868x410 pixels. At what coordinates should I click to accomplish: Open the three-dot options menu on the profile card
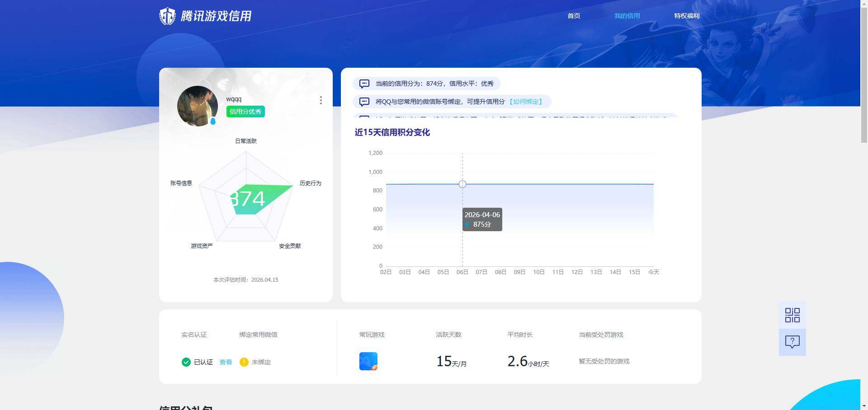coord(321,100)
